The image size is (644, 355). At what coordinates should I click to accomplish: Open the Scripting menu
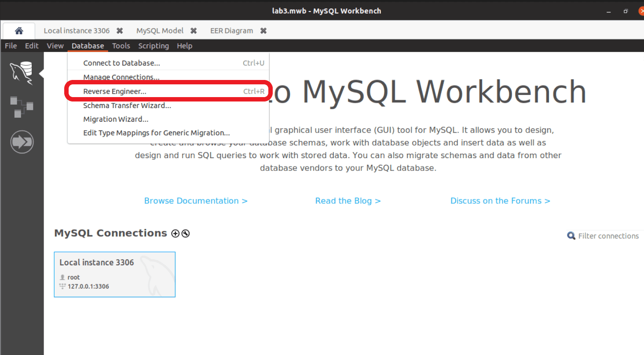coord(154,46)
